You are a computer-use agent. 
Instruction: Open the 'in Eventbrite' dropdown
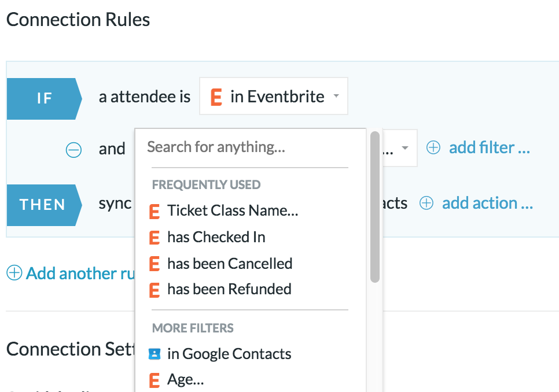[x=274, y=96]
